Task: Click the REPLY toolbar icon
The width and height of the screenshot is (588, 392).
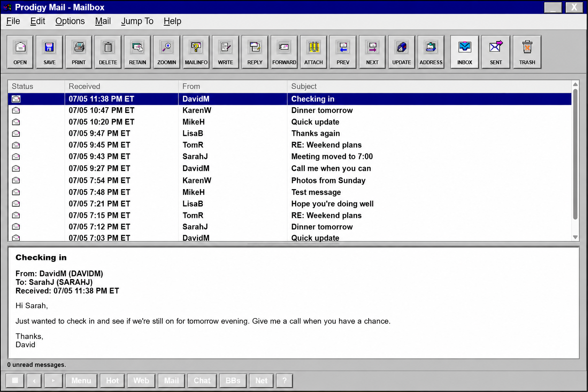Action: pyautogui.click(x=255, y=52)
